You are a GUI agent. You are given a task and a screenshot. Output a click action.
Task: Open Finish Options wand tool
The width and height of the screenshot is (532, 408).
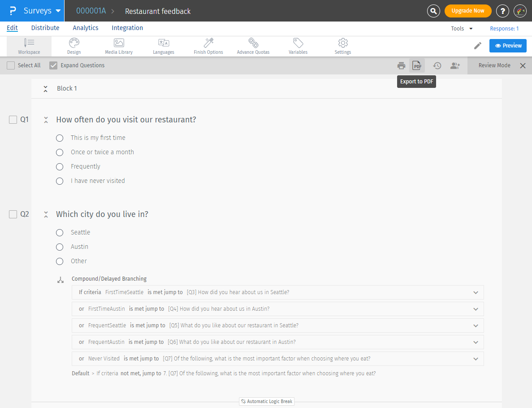coord(208,46)
